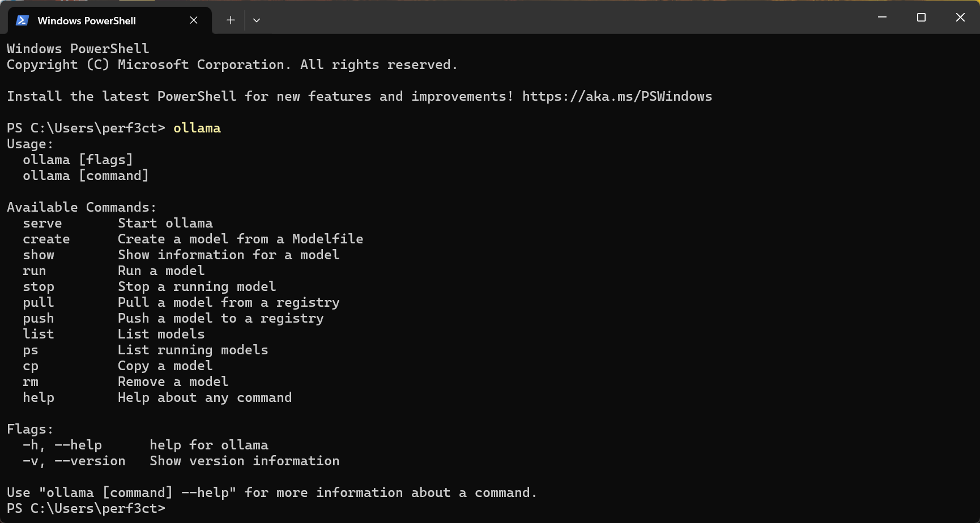Click the PowerShell icon on the tab

(x=22, y=20)
